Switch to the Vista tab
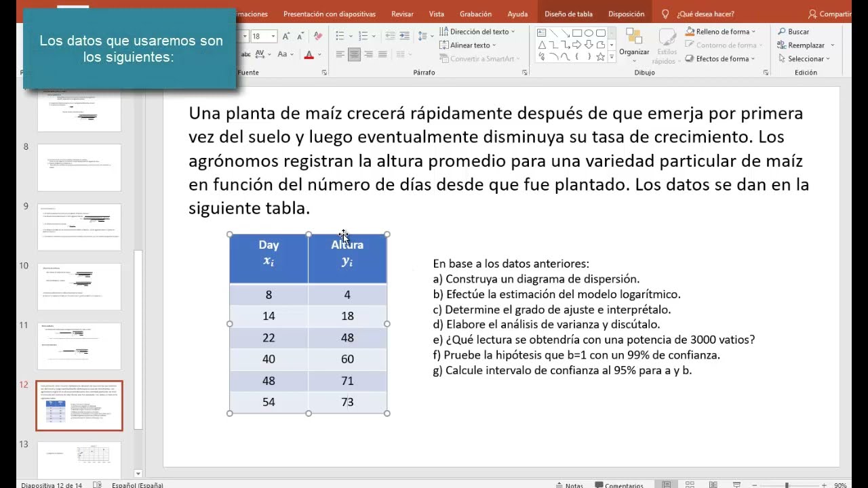 pyautogui.click(x=437, y=14)
